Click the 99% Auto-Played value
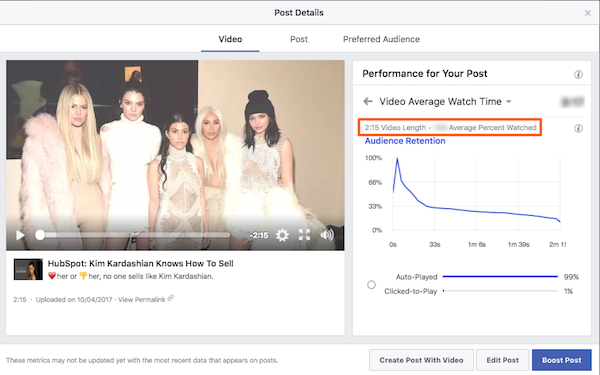Viewport: 600px width, 375px height. click(x=571, y=277)
